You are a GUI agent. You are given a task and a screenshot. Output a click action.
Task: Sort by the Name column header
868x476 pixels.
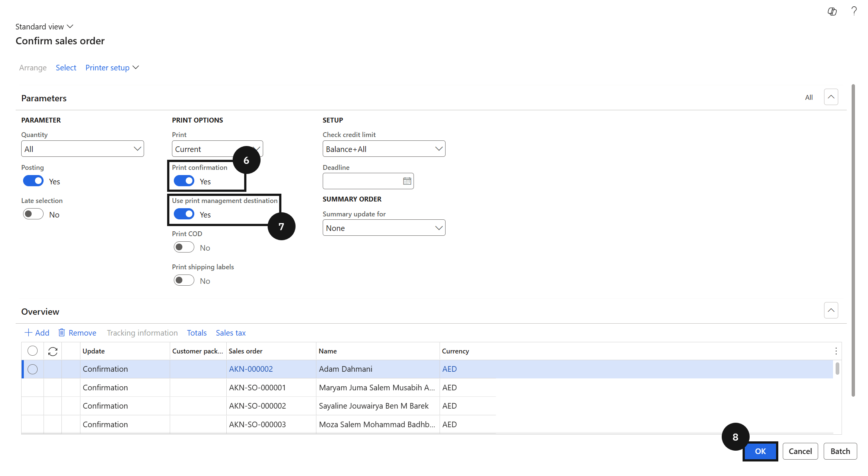[x=377, y=351]
